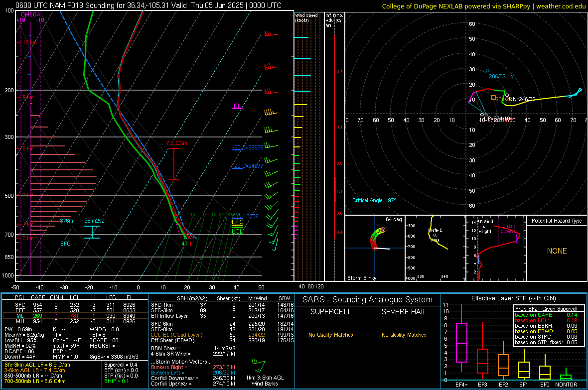
Task: Click the Bunkers Right storm motion line
Action: 193,367
